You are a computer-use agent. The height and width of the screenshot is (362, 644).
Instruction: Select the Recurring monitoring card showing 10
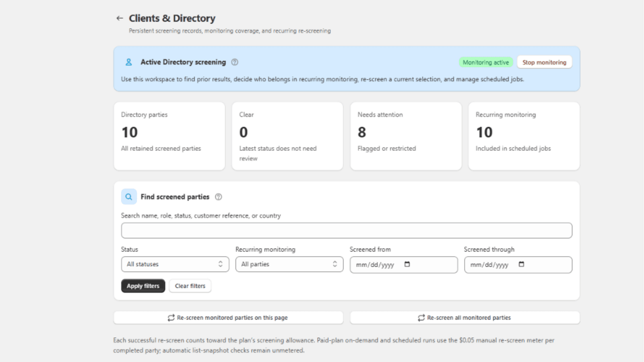pos(524,136)
